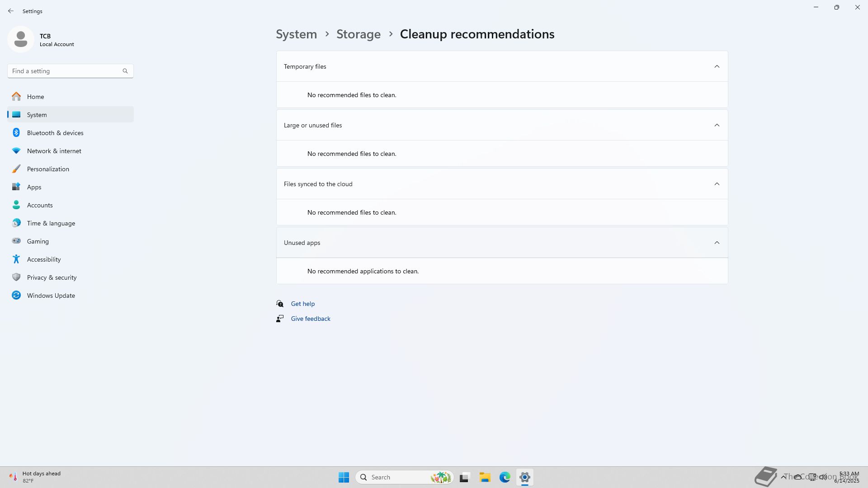Image resolution: width=868 pixels, height=488 pixels.
Task: Open Network & internet settings
Action: pos(54,151)
